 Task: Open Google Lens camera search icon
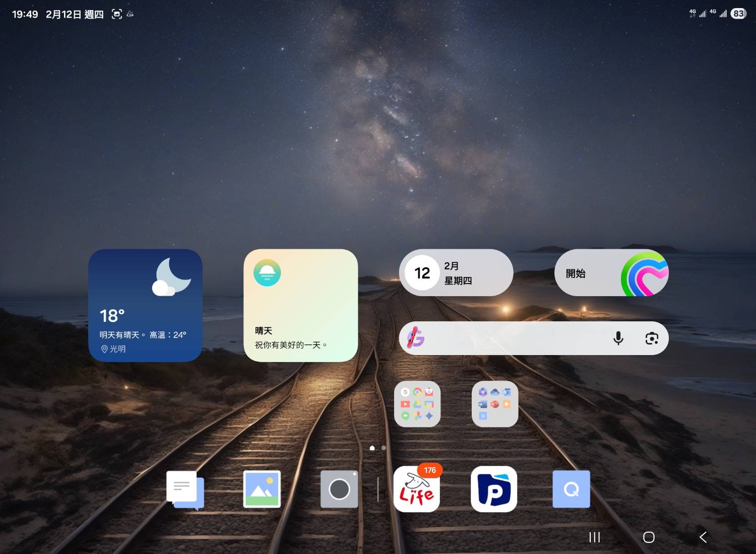(x=652, y=338)
